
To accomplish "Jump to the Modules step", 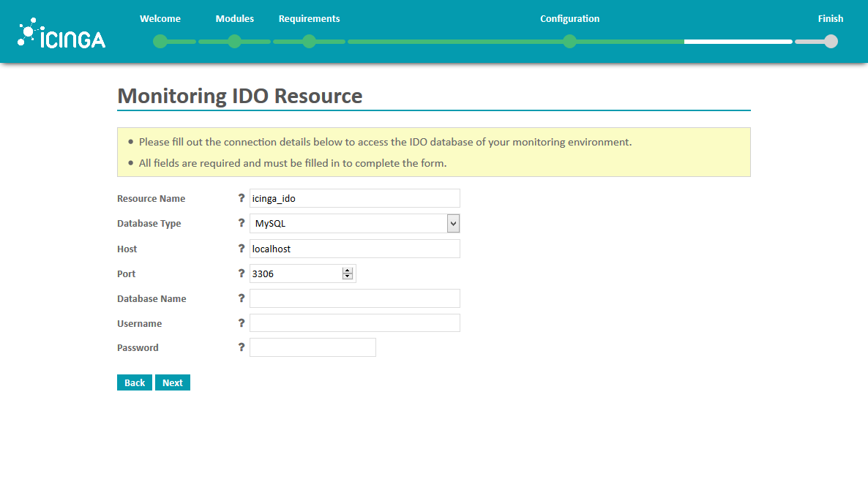I will (x=235, y=19).
